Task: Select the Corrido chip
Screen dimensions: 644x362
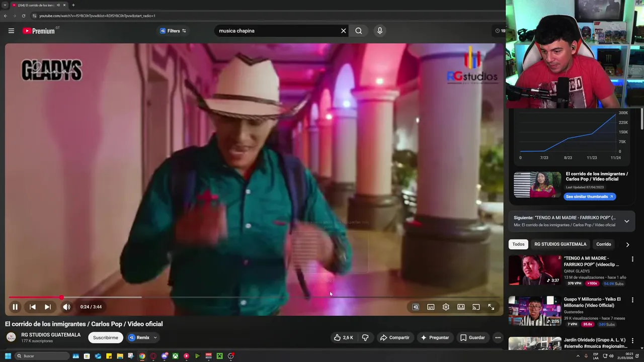Action: pyautogui.click(x=603, y=244)
